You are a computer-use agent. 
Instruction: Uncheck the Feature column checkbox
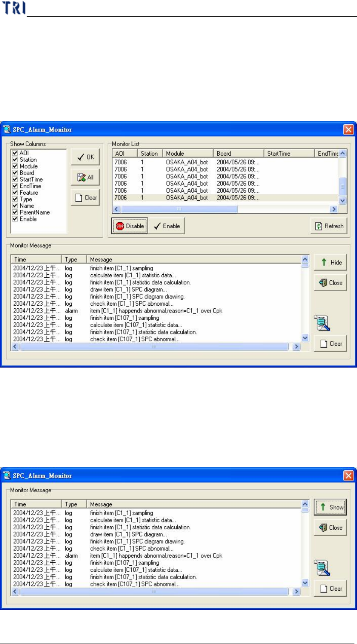click(x=15, y=193)
